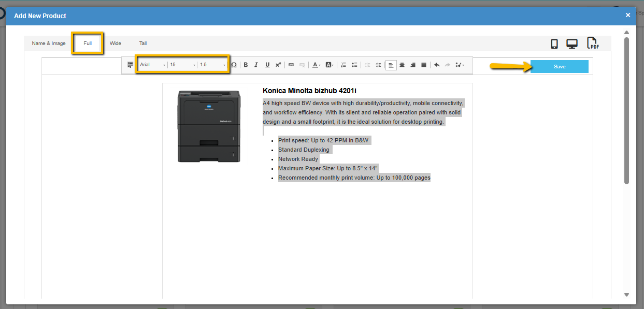Switch to the Wide tab
This screenshot has width=644, height=309.
click(116, 43)
